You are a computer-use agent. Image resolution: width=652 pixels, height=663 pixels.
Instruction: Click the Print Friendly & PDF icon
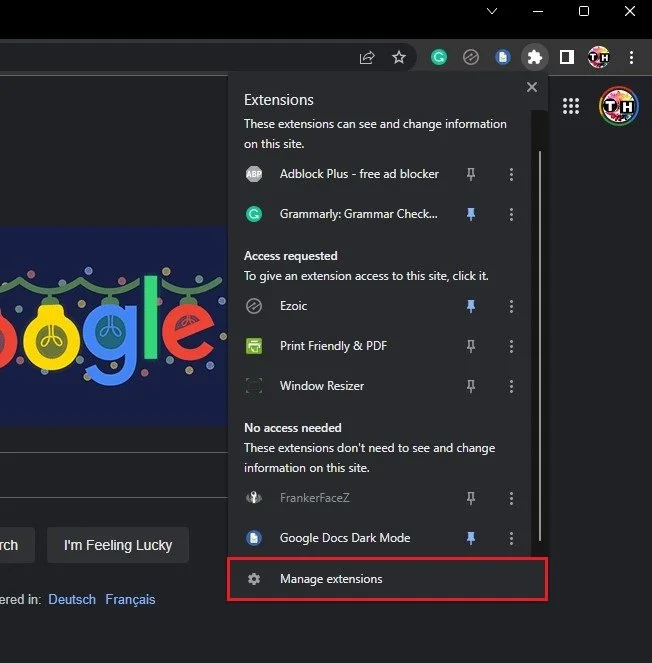pyautogui.click(x=254, y=346)
